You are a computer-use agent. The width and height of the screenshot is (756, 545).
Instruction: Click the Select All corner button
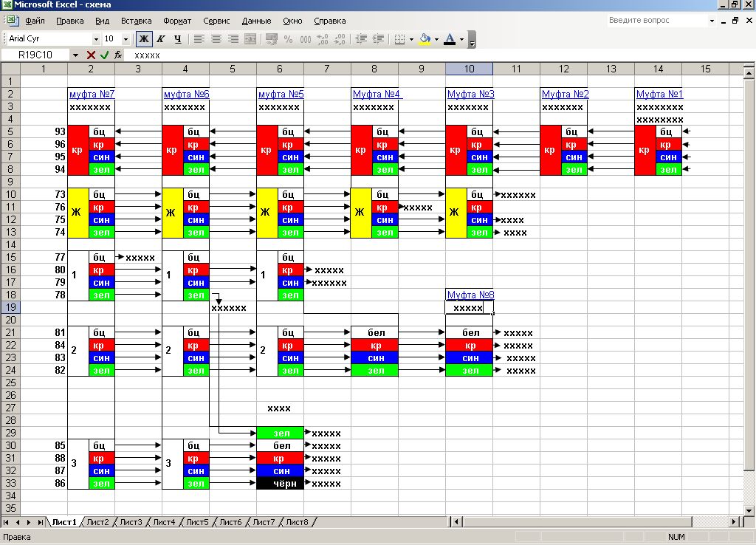coord(10,69)
